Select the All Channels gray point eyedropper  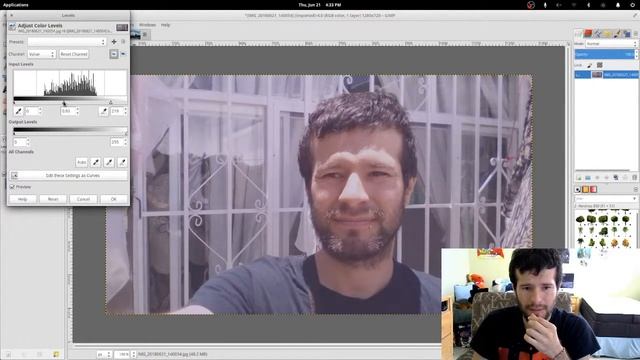coord(109,162)
